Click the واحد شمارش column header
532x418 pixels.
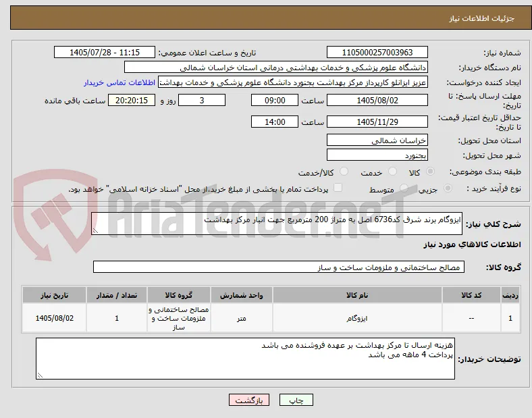pyautogui.click(x=241, y=295)
